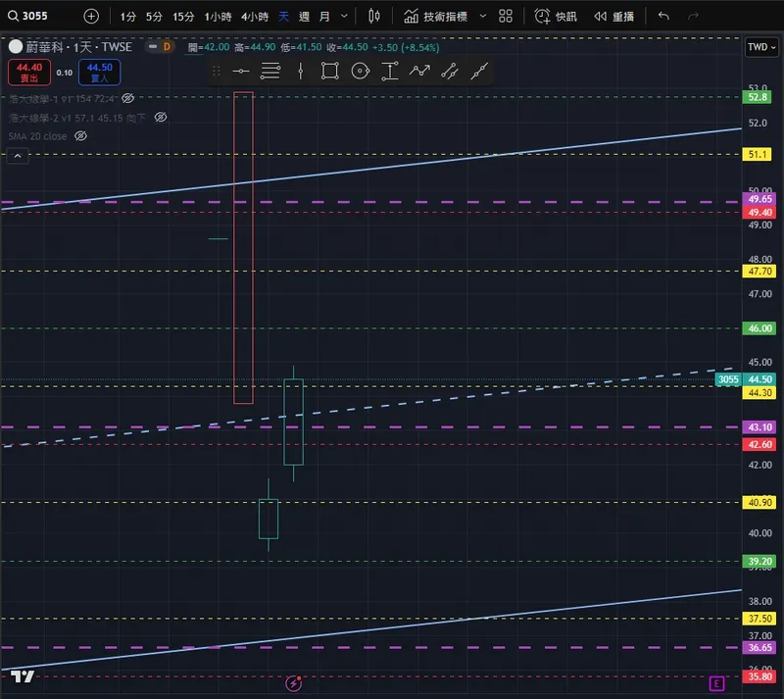
Task: Switch to the 週 weekly timeframe
Action: (304, 17)
